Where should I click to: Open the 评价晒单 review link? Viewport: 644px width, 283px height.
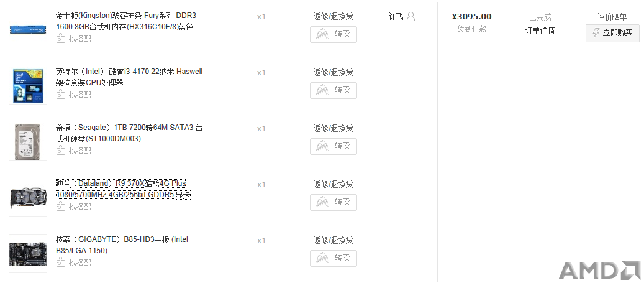click(612, 16)
